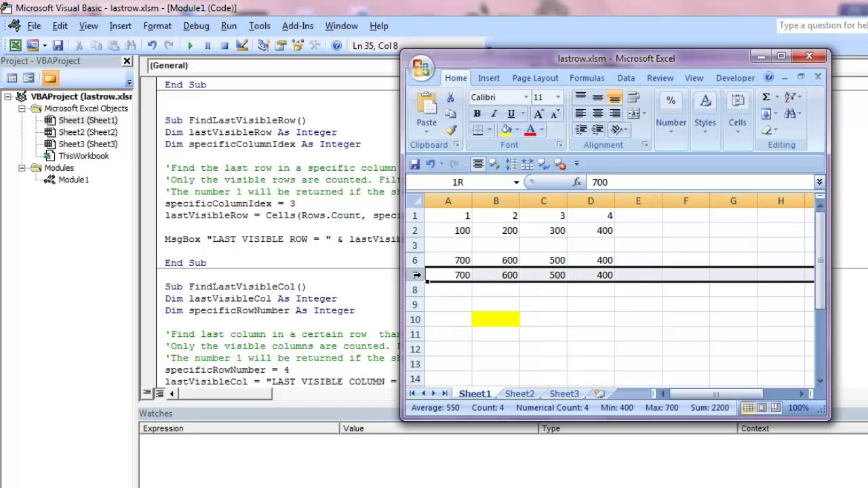Toggle Bottom Align in Alignment group
The width and height of the screenshot is (868, 488).
614,98
